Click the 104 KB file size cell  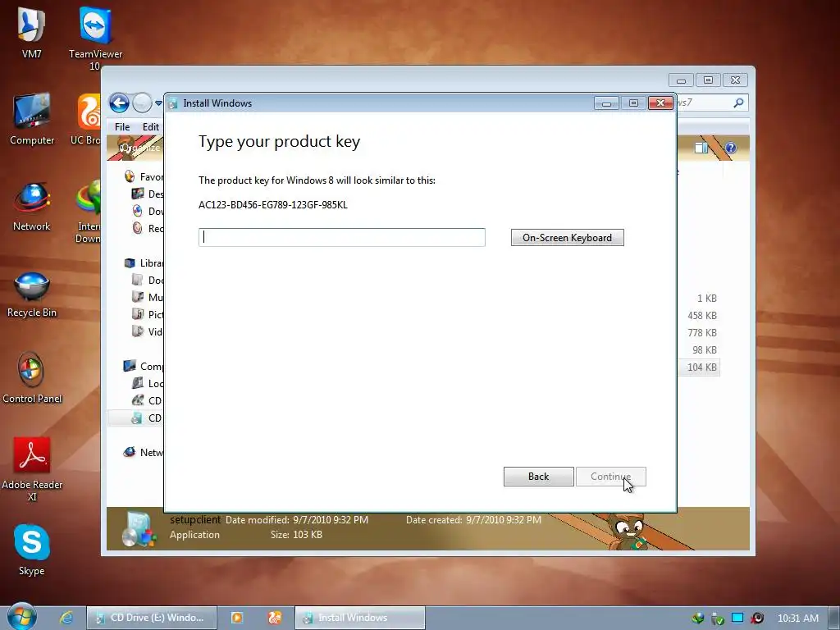coord(702,367)
